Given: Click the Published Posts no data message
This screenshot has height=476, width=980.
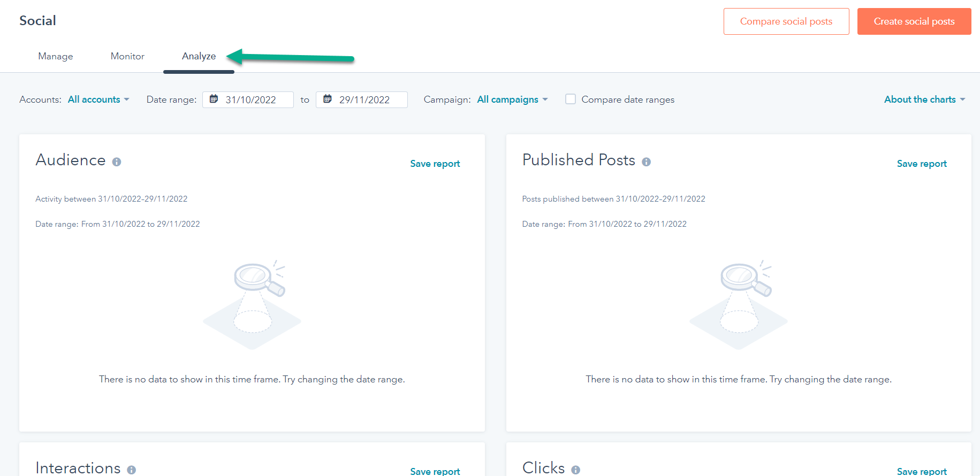Looking at the screenshot, I should pyautogui.click(x=739, y=379).
